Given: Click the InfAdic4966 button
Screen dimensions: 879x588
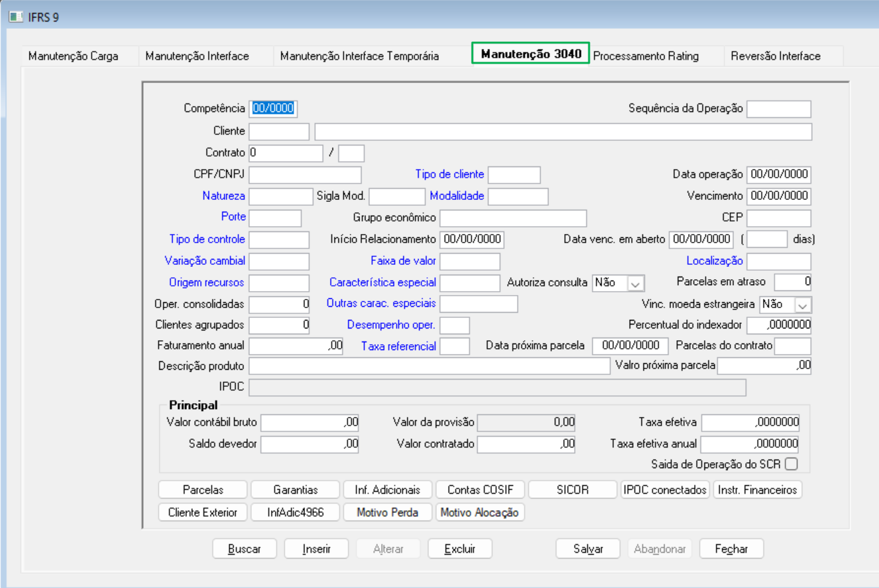Looking at the screenshot, I should click(295, 513).
